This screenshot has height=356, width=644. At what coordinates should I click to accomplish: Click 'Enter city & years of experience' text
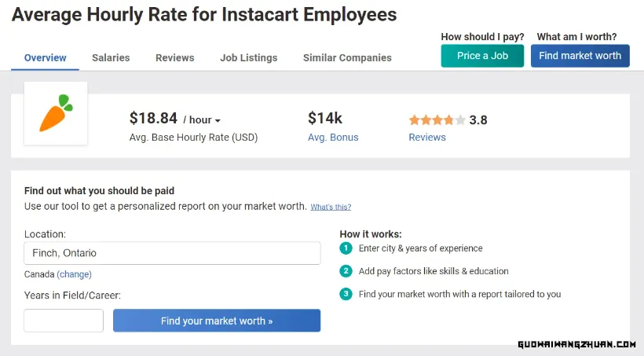[421, 248]
